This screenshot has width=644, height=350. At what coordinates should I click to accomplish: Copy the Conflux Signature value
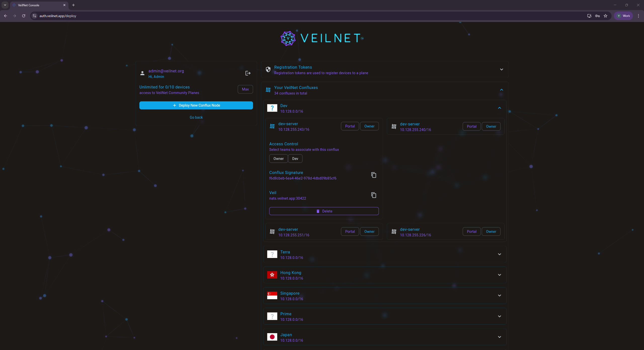(x=374, y=175)
